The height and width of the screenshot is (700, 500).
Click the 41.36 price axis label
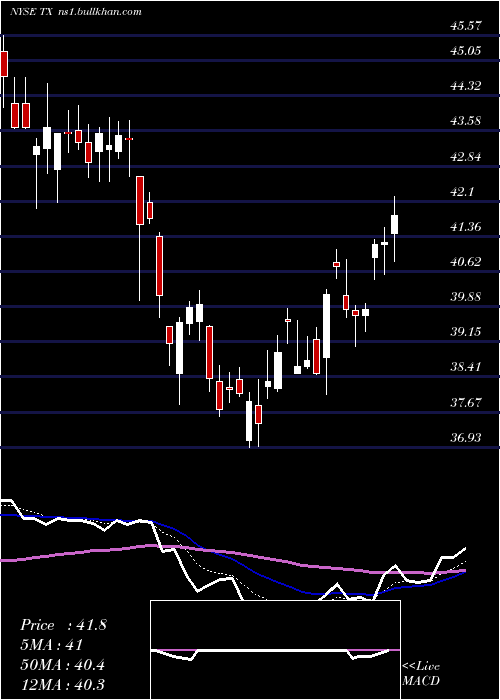[x=466, y=227]
